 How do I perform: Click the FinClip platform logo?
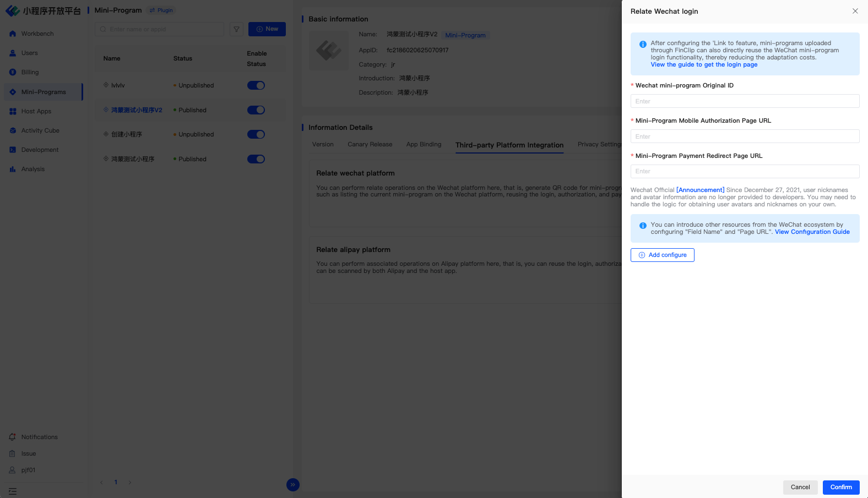click(x=43, y=11)
